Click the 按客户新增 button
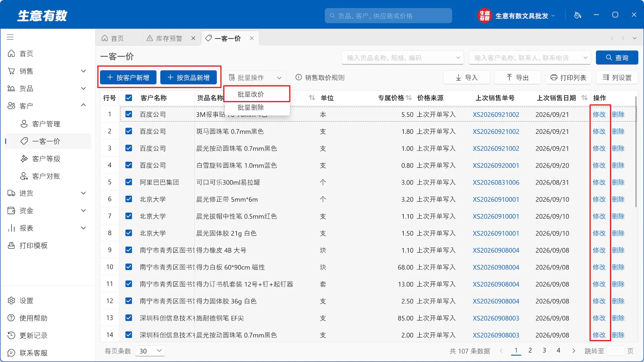This screenshot has height=362, width=644. 128,78
